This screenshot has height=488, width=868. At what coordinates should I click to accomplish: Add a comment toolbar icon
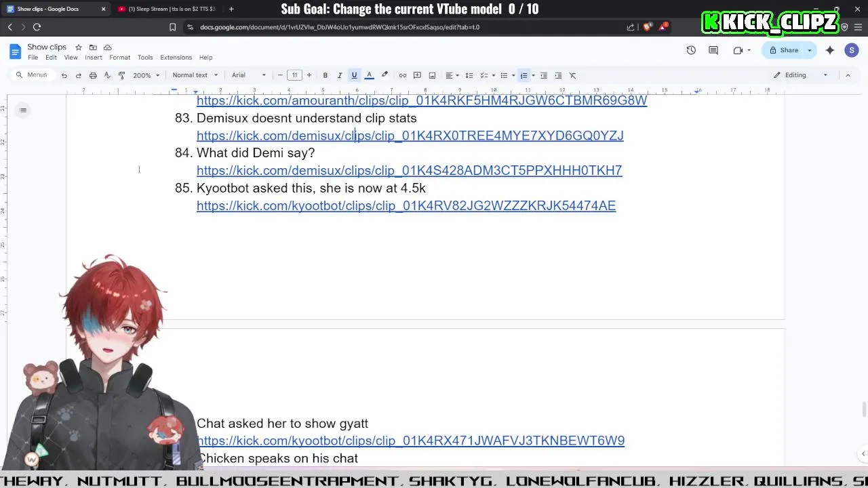point(417,75)
